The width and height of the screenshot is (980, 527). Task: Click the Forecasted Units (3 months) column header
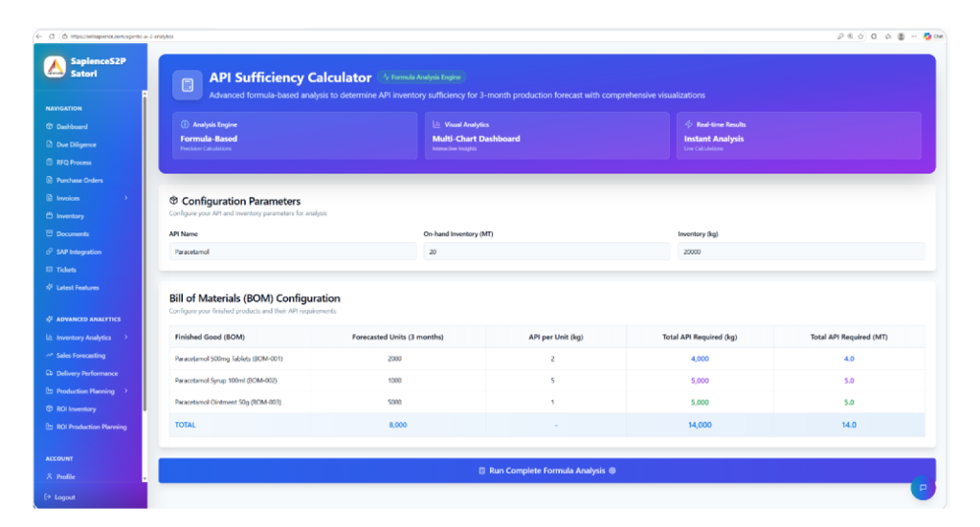point(397,337)
